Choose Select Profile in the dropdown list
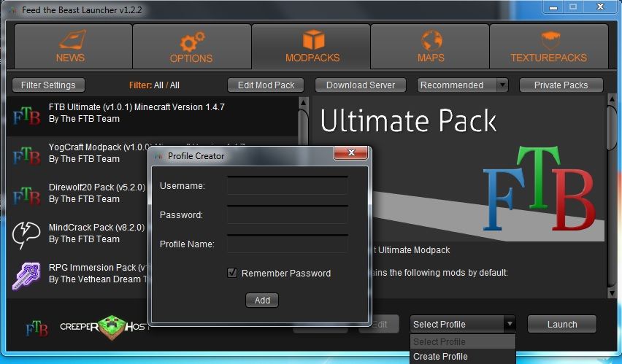Viewport: 622px width, 364px height. 463,342
